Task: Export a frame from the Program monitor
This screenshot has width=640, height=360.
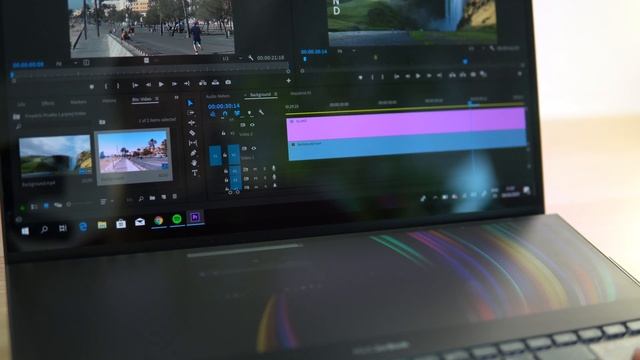Action: tap(473, 74)
